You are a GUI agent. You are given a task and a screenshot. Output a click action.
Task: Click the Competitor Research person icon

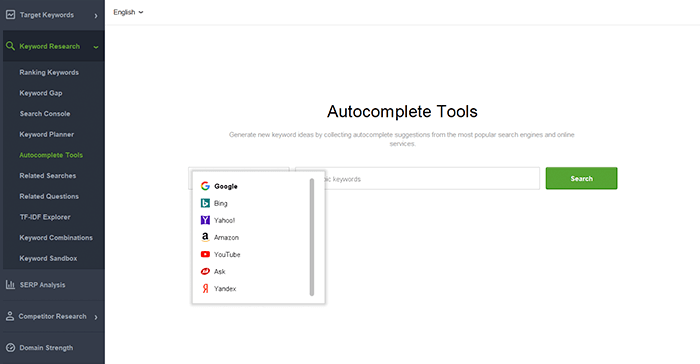(x=10, y=316)
